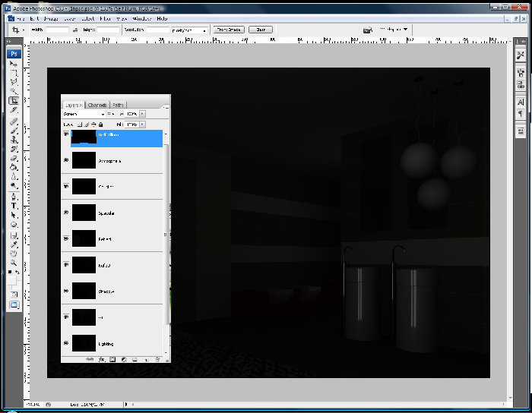Click the add layer mask icon

pyautogui.click(x=112, y=359)
